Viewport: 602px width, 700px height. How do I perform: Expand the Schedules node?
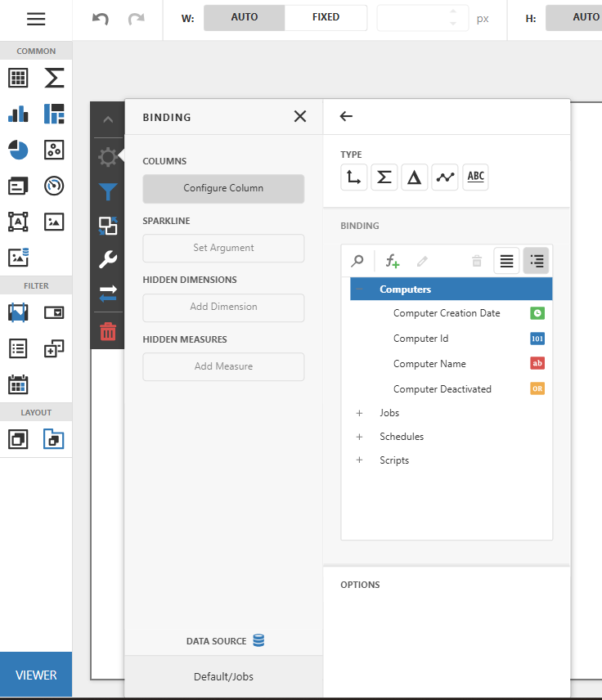pos(359,437)
